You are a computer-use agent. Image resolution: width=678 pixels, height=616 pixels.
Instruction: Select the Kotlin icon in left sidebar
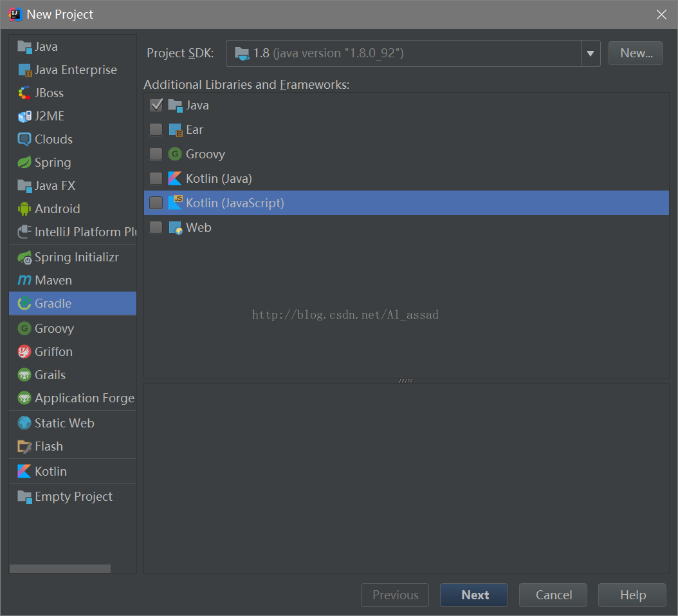(24, 472)
